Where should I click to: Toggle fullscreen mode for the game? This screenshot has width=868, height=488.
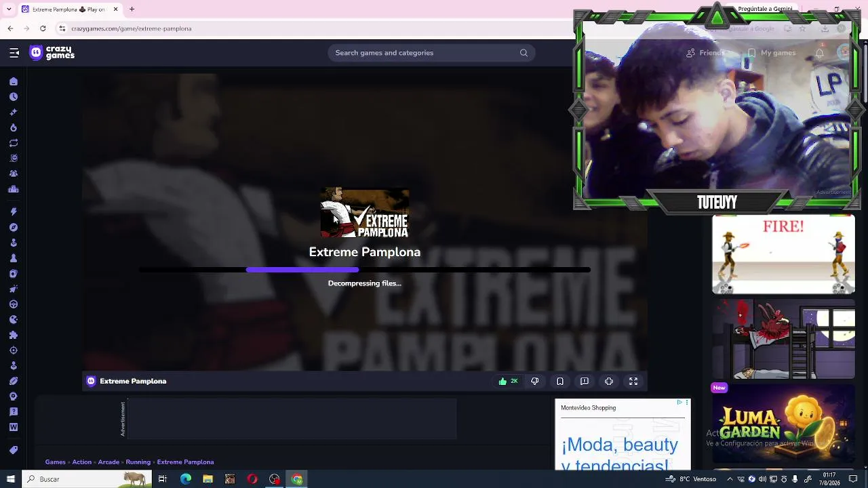pos(633,382)
